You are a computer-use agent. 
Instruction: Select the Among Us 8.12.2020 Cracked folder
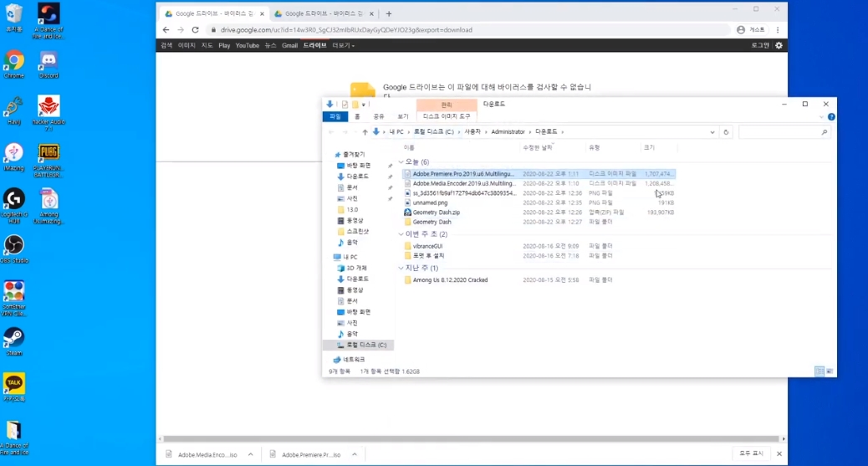tap(447, 280)
